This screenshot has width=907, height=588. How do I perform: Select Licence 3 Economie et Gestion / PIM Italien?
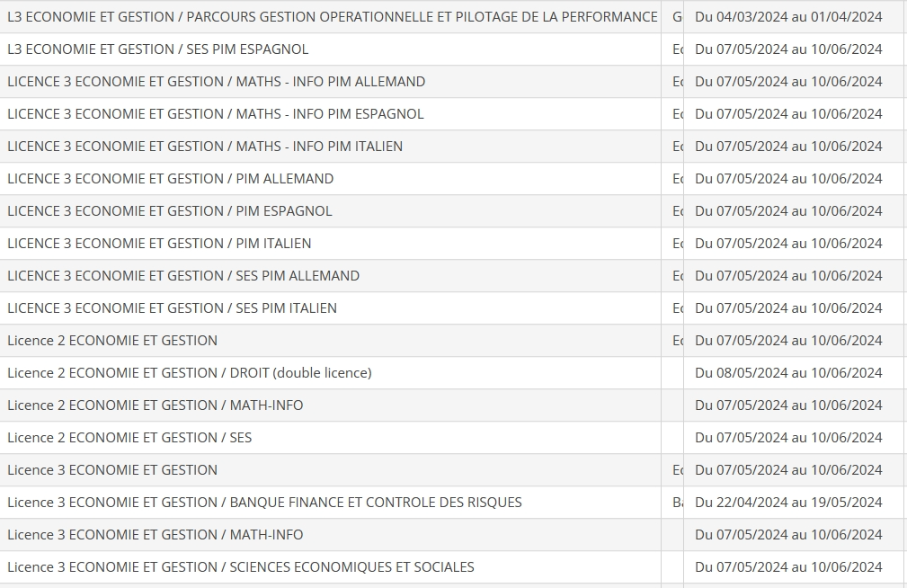pyautogui.click(x=451, y=244)
